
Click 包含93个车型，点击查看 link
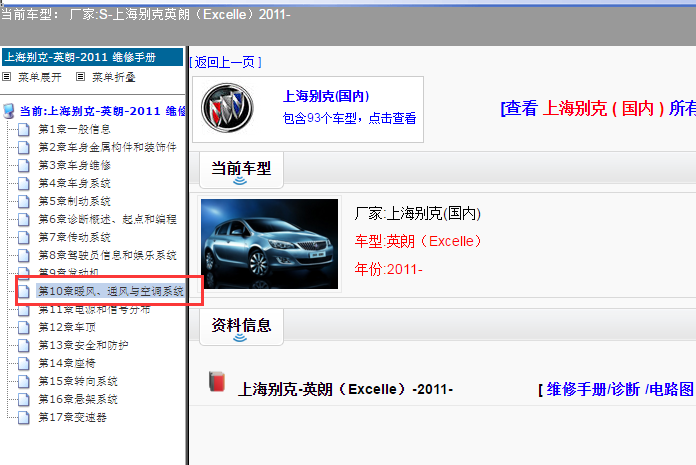[349, 118]
